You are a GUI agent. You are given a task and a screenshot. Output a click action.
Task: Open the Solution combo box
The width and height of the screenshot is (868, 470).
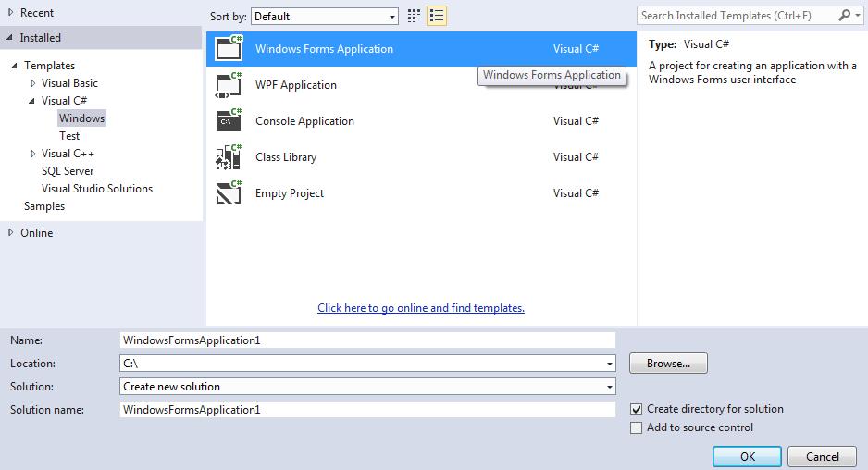[367, 387]
